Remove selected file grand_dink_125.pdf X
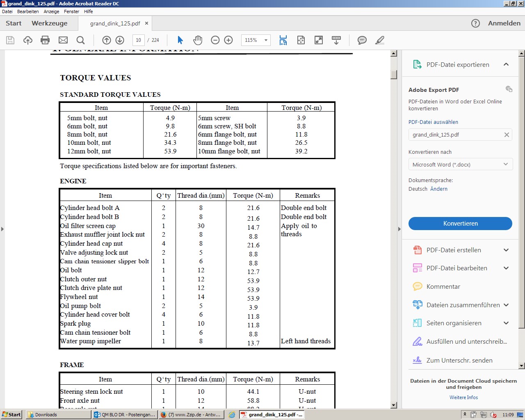Viewport: 525px width, 420px height. click(507, 135)
